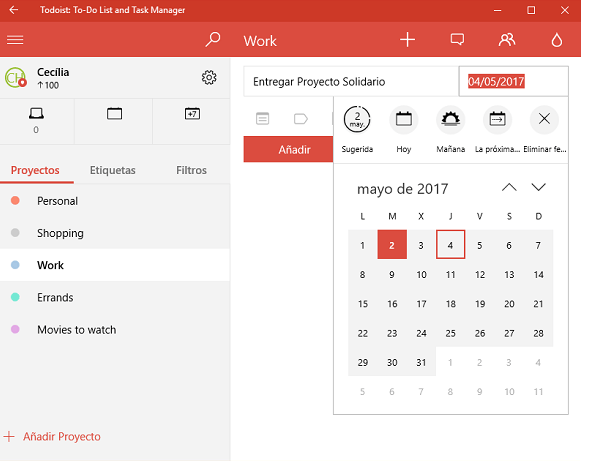Select May 2 highlighted in calendar
The width and height of the screenshot is (600, 462).
[x=392, y=245]
